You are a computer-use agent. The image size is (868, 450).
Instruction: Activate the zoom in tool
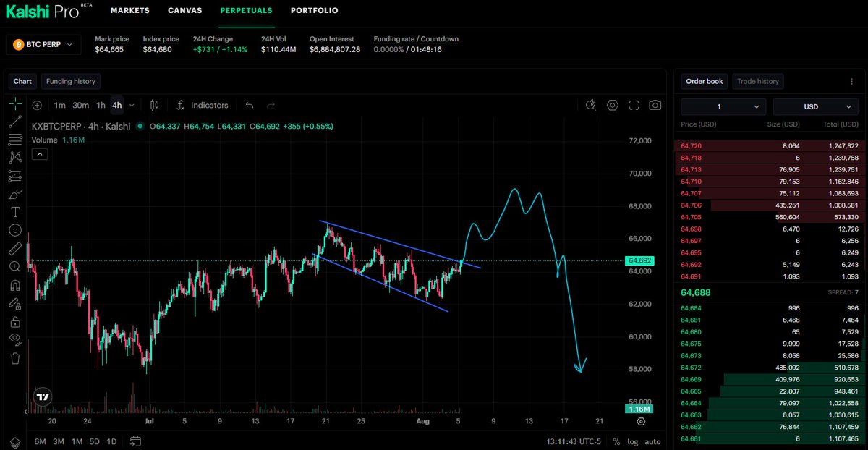15,266
